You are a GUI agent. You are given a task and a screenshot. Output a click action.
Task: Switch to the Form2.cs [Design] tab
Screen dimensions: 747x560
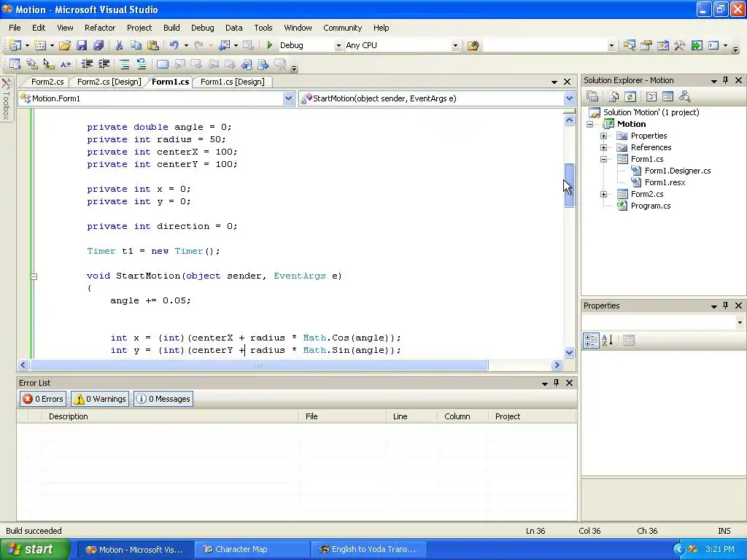coord(109,82)
